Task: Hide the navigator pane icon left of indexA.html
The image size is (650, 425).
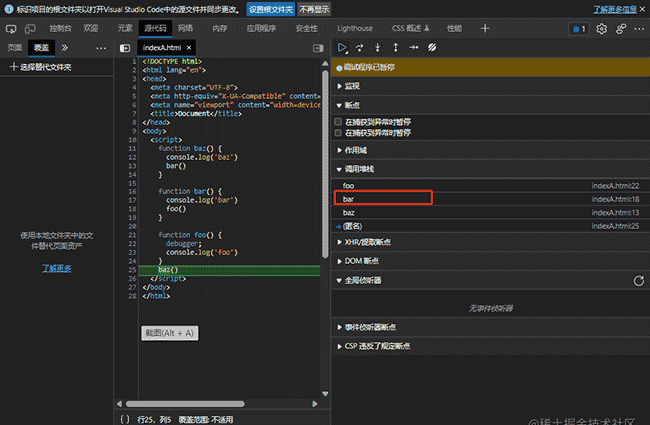Action: coord(125,48)
